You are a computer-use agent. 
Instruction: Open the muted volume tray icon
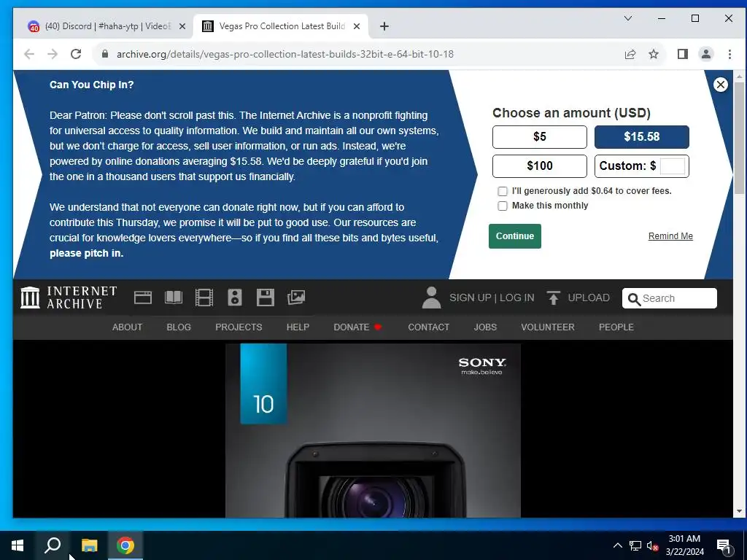point(652,545)
